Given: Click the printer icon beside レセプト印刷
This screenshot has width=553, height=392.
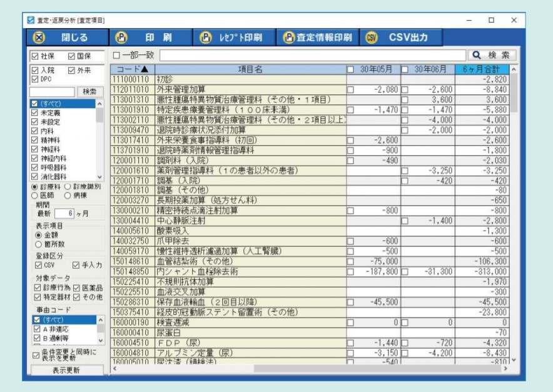Looking at the screenshot, I should tap(205, 38).
